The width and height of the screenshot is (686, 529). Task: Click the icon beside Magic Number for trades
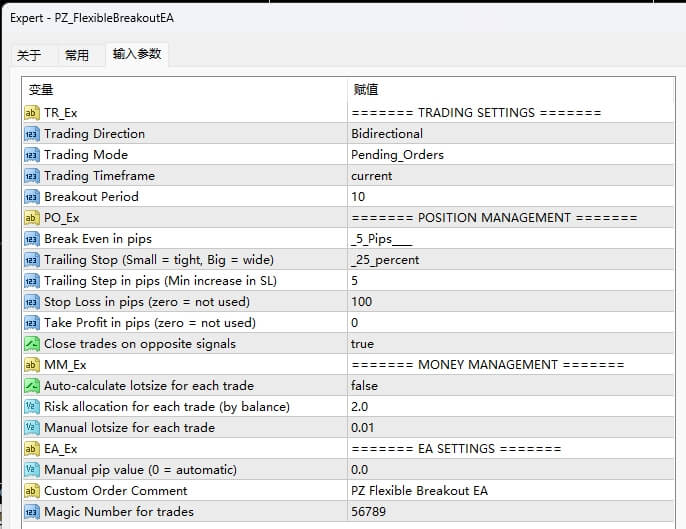(31, 512)
